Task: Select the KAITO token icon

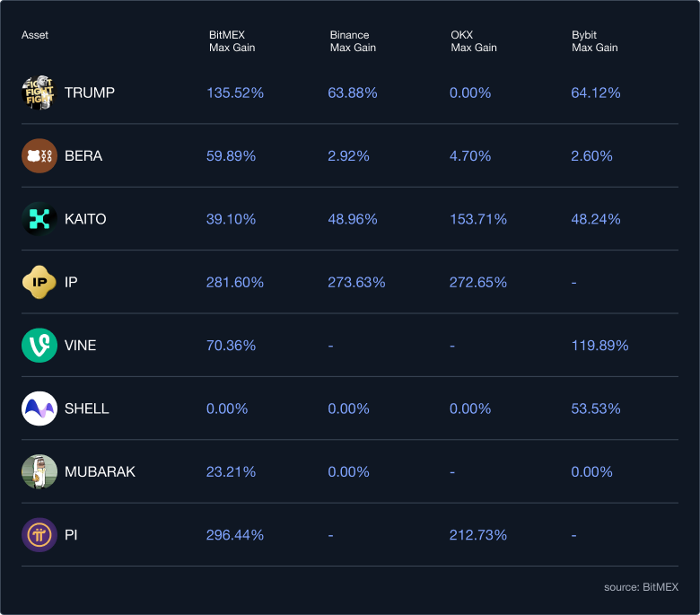Action: click(x=39, y=219)
